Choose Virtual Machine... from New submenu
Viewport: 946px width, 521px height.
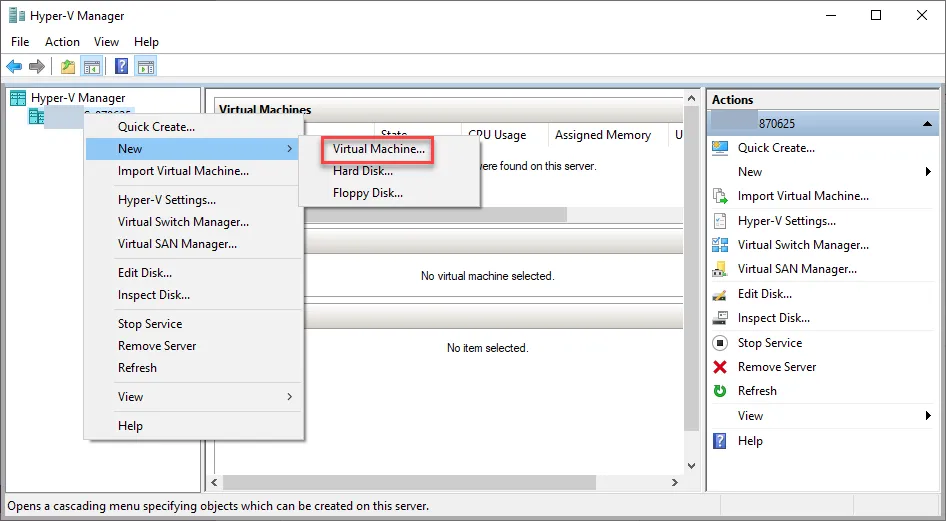coord(379,149)
